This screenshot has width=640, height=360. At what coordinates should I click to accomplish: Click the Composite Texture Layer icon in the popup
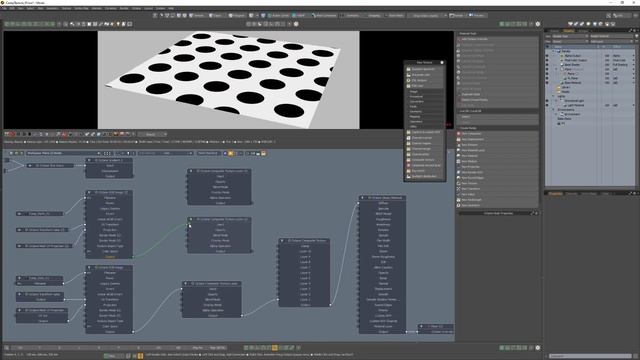tap(409, 165)
